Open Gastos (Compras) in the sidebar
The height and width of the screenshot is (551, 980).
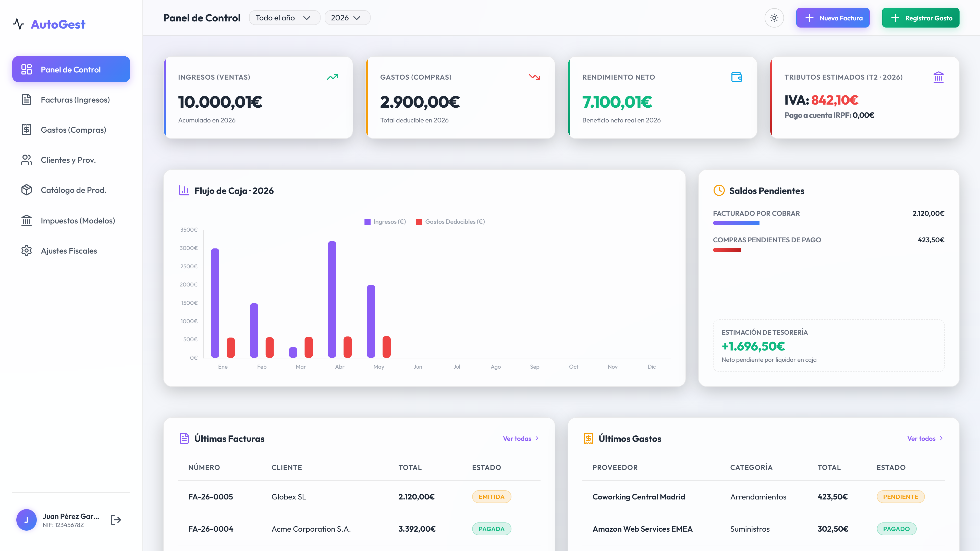[x=71, y=130]
